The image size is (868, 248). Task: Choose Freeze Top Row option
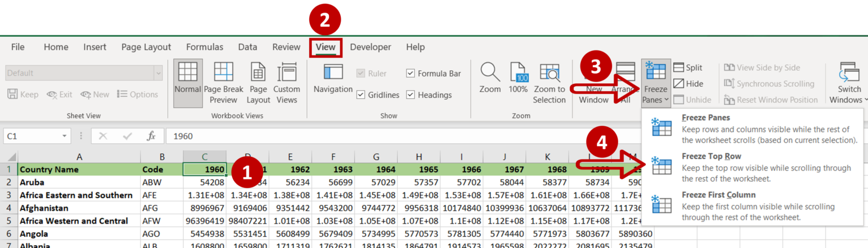755,166
